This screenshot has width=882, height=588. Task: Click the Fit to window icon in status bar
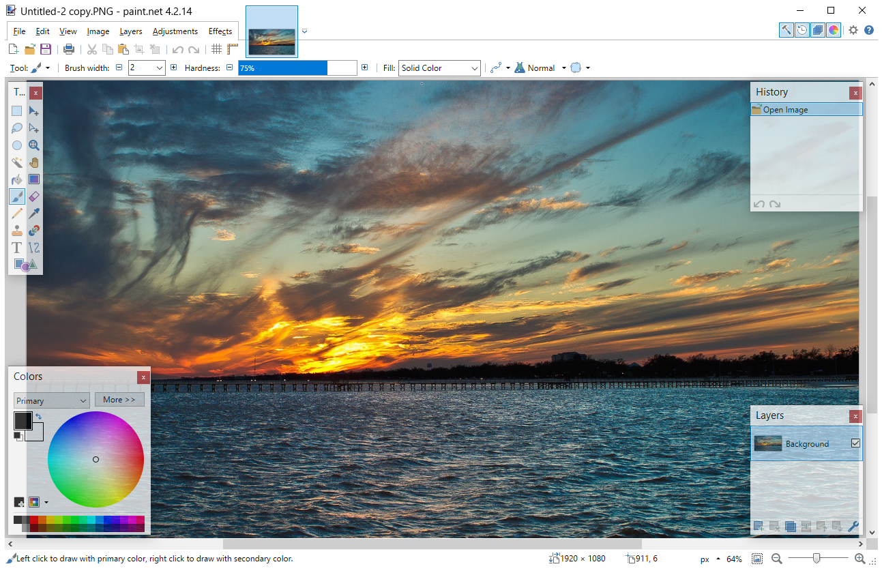757,559
